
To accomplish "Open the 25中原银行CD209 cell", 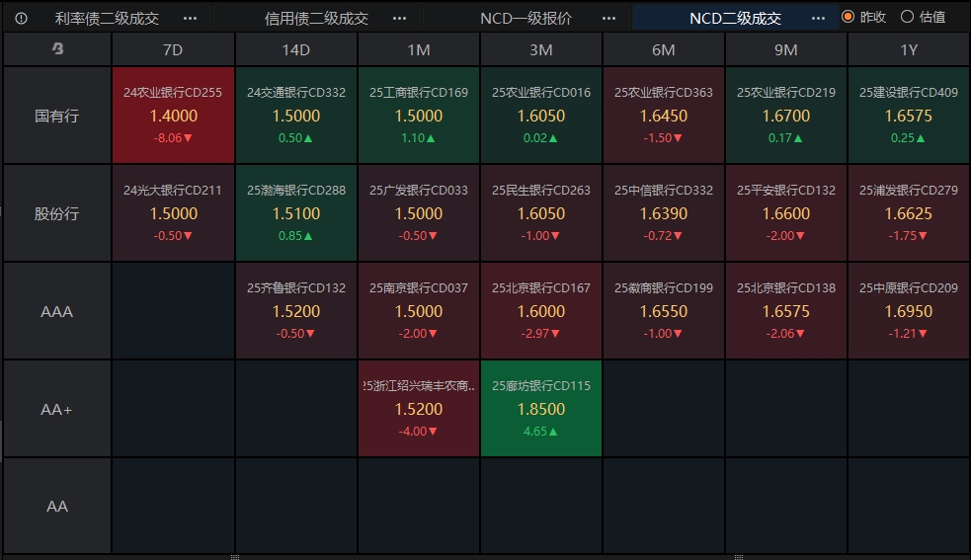I will click(x=909, y=311).
